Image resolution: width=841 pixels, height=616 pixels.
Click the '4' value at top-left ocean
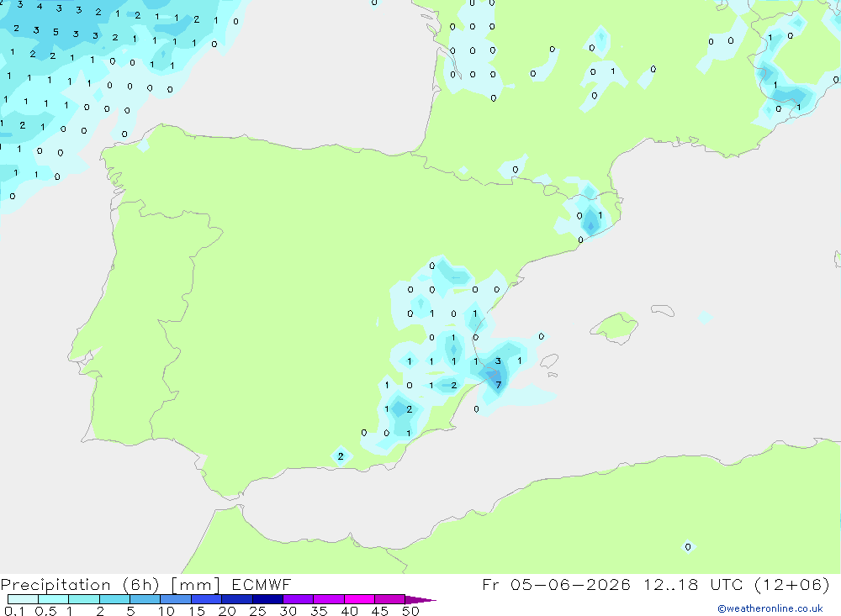coord(40,7)
